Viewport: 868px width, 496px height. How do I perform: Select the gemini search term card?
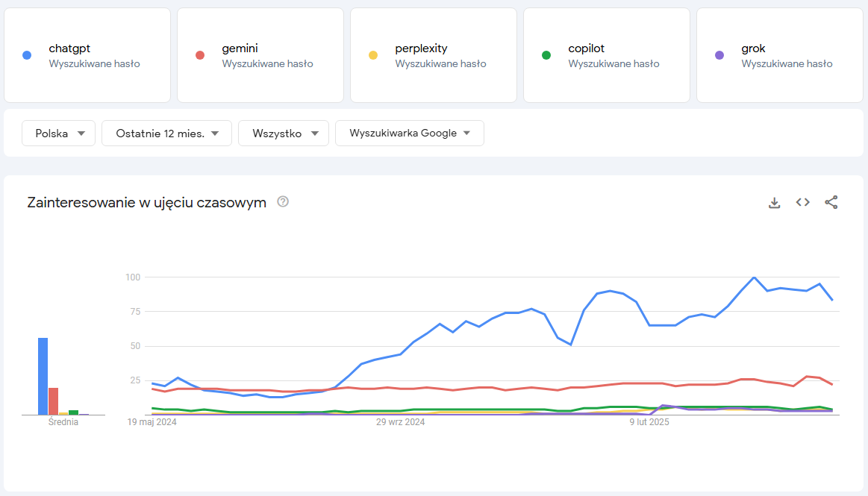(x=260, y=55)
